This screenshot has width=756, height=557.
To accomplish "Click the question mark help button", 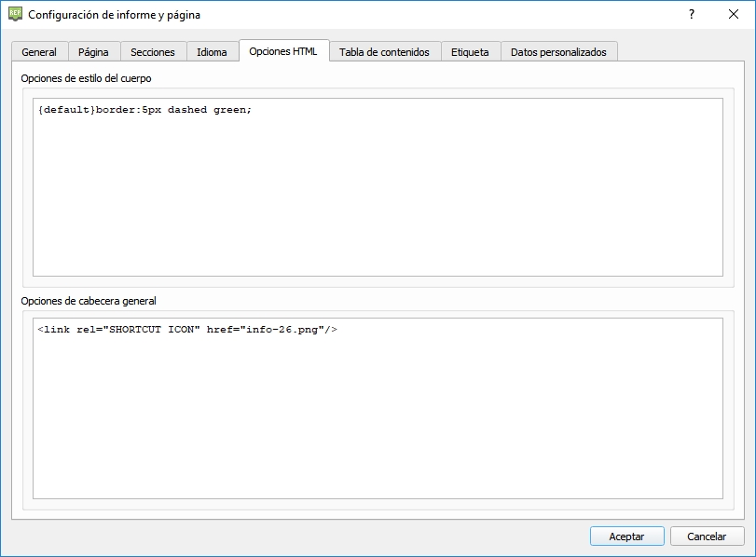I will click(691, 15).
